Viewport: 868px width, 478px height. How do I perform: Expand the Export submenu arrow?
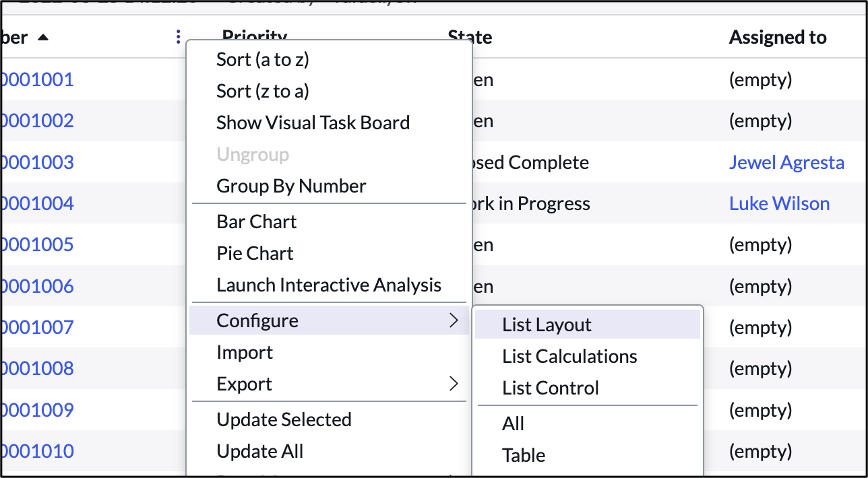[x=453, y=384]
